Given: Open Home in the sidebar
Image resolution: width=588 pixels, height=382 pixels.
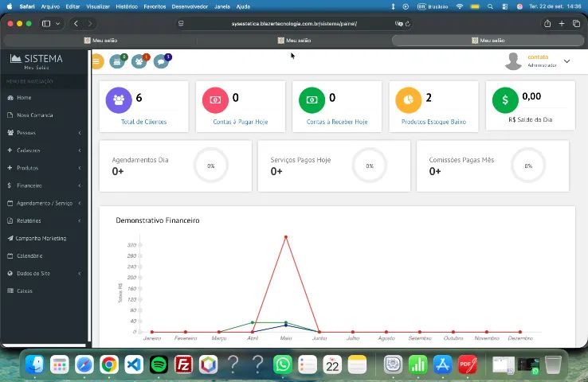Looking at the screenshot, I should tap(24, 97).
